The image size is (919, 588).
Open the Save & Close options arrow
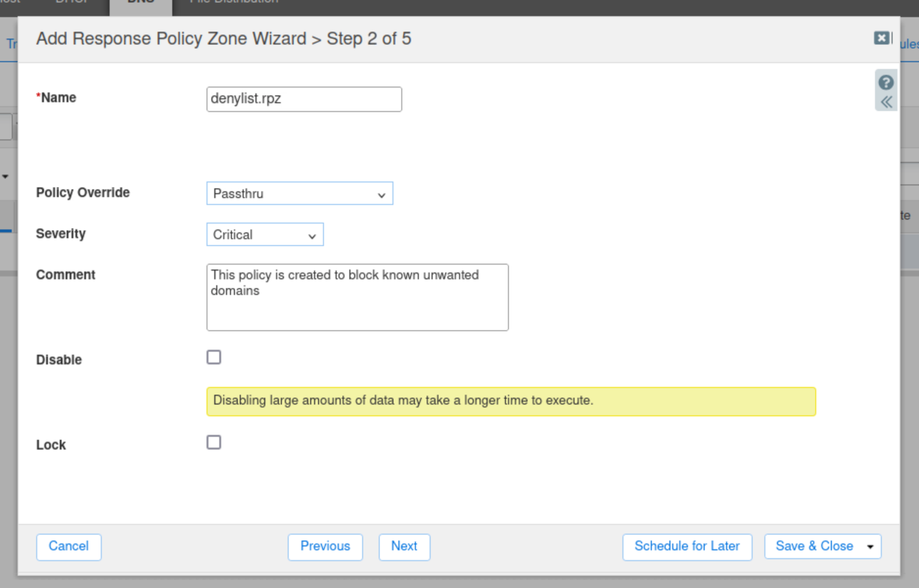point(870,546)
